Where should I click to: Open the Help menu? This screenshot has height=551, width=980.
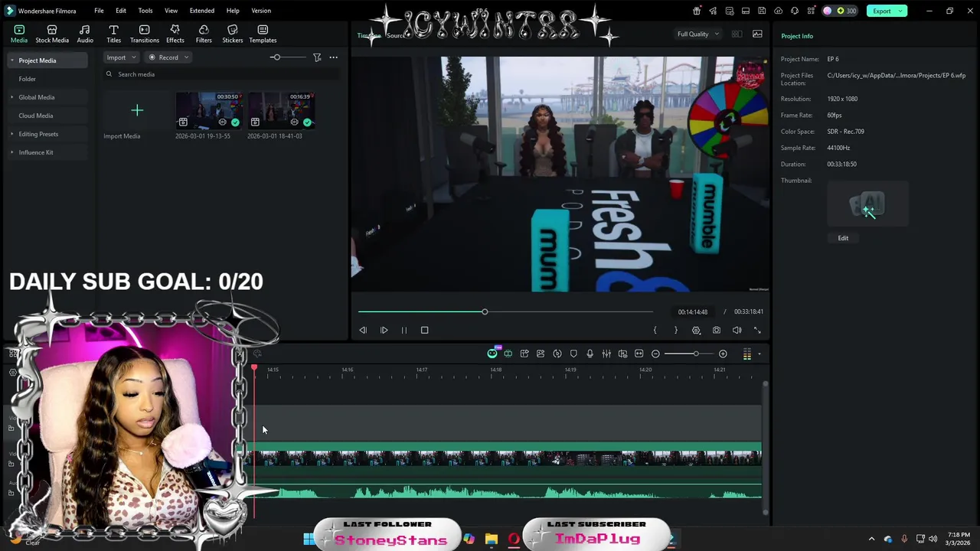233,11
